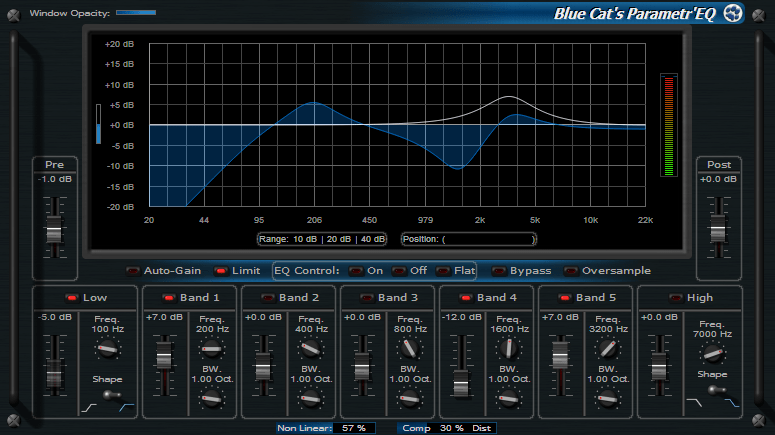Click the Post +0.0 dB value
Image resolution: width=775 pixels, height=435 pixels.
click(718, 179)
